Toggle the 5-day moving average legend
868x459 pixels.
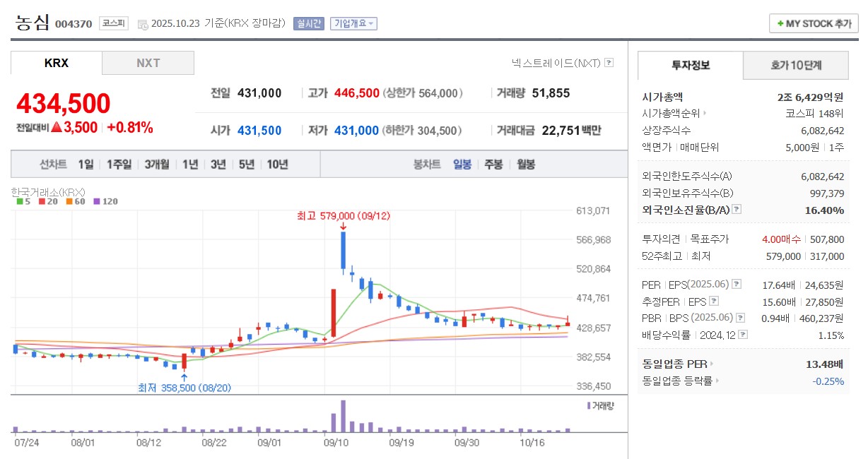click(21, 201)
